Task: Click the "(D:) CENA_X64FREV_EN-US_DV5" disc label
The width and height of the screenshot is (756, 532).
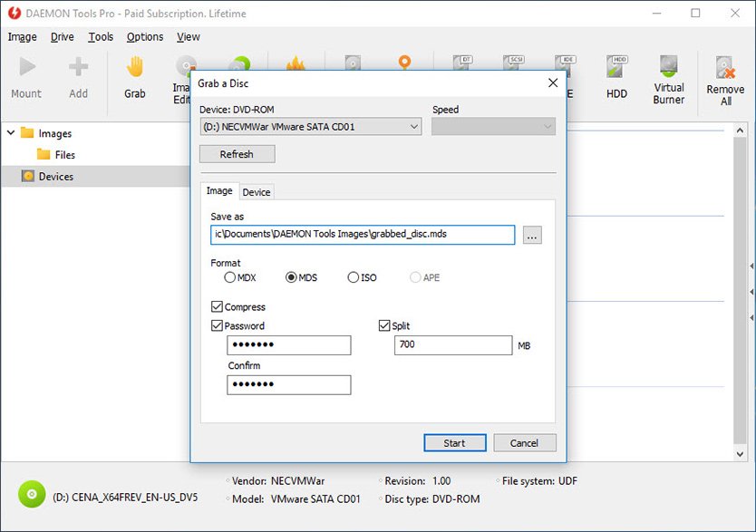Action: [125, 497]
